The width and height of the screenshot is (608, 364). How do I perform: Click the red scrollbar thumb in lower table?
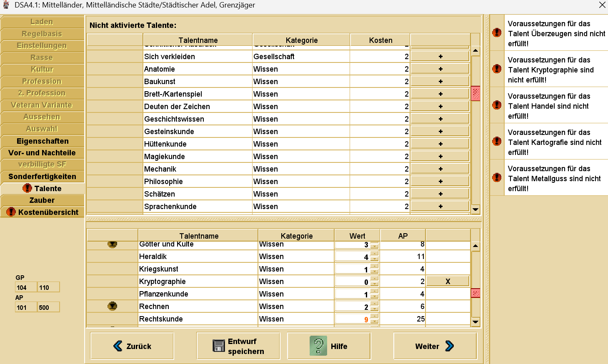click(x=475, y=293)
